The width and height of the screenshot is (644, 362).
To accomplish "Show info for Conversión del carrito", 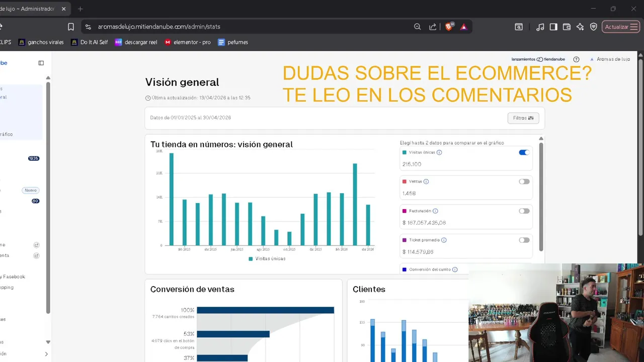I will pyautogui.click(x=455, y=269).
